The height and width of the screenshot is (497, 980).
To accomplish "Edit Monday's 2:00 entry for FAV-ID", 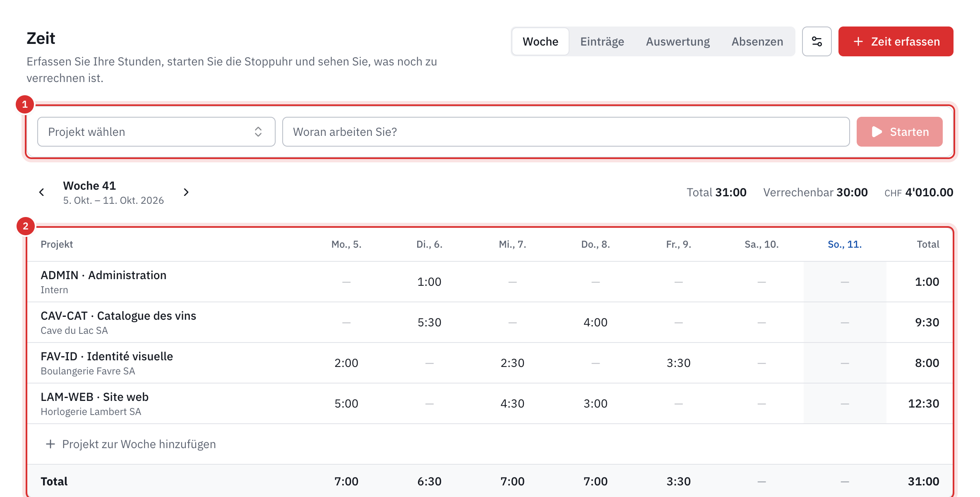I will [x=346, y=363].
